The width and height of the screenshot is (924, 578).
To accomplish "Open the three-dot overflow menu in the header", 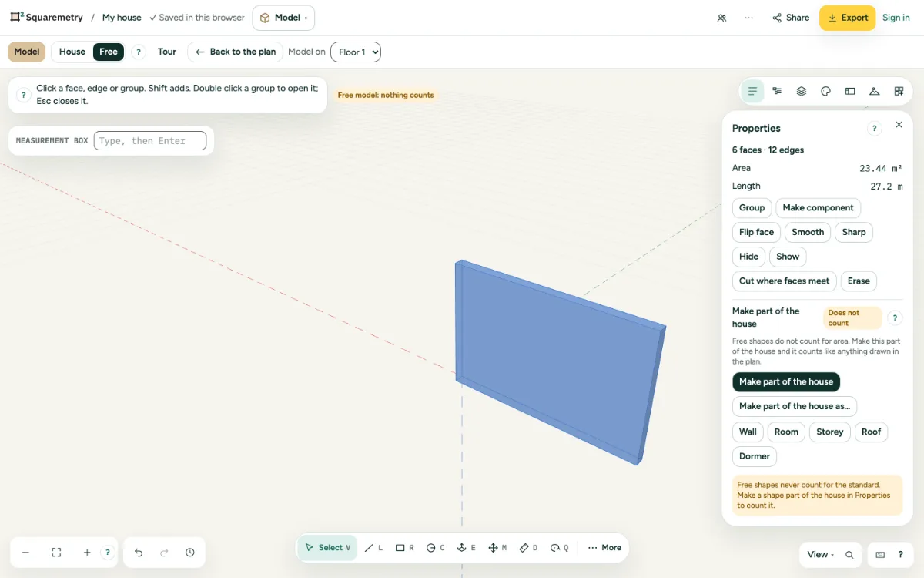I will (x=748, y=18).
